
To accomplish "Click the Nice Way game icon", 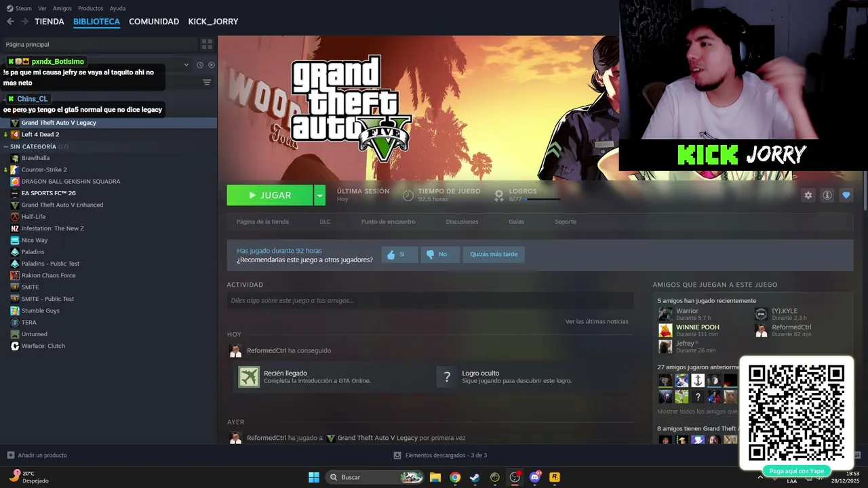I will pos(15,240).
